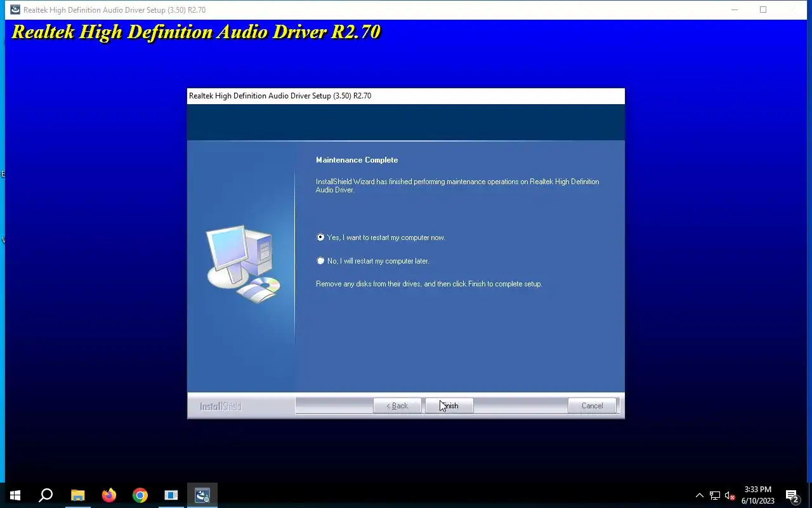Click the 'Maintenance Complete' heading
Screen dimensions: 812x508
coord(357,160)
